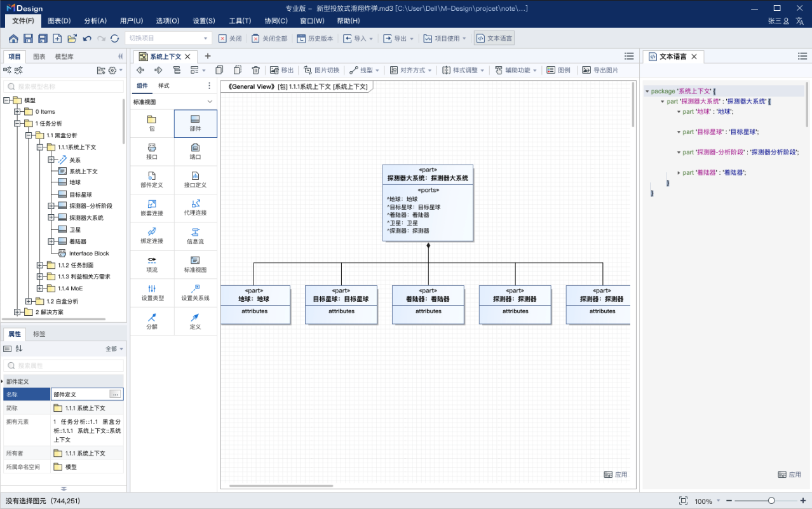Click the delete (trash) icon in diagram toolbar
The height and width of the screenshot is (509, 812).
click(255, 70)
